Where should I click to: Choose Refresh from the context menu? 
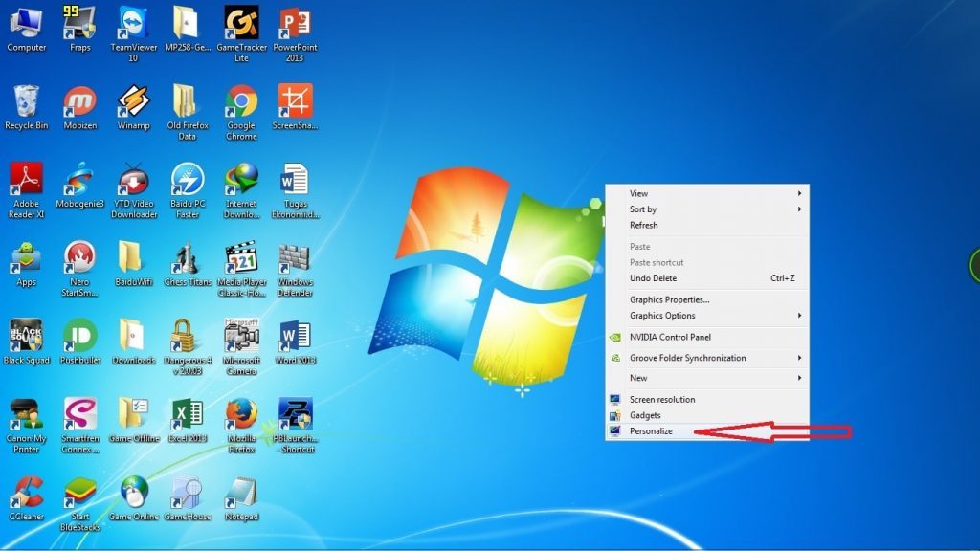coord(707,225)
